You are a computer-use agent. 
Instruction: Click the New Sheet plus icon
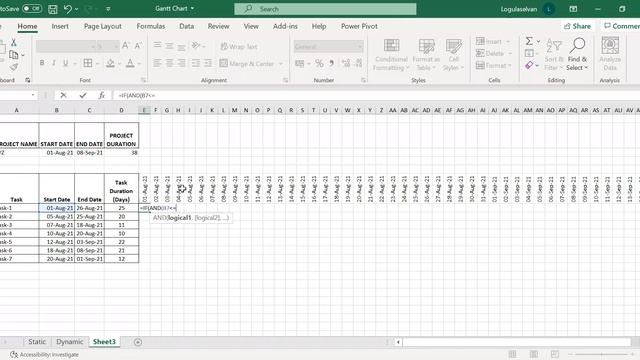pyautogui.click(x=138, y=342)
